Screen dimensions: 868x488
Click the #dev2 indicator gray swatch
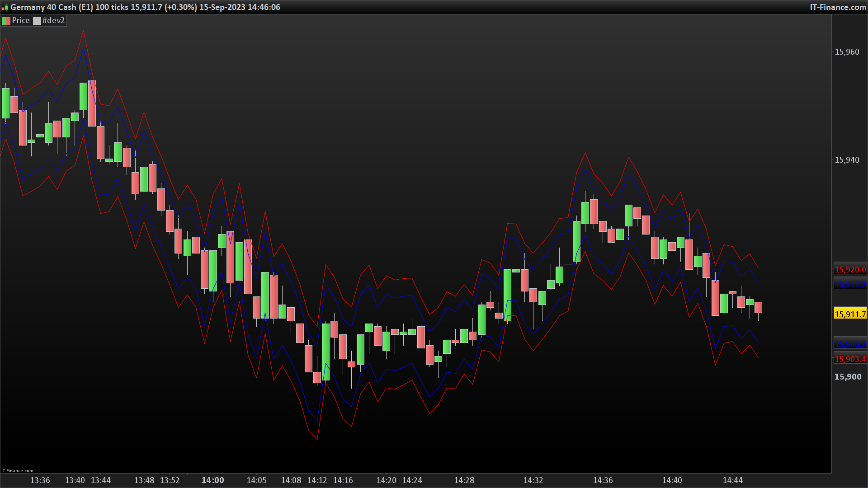[37, 21]
